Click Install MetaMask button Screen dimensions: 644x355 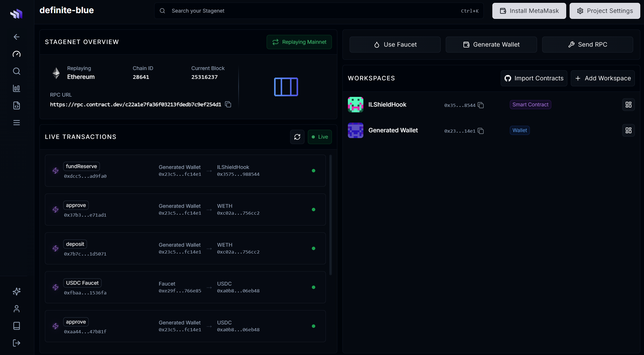(x=529, y=11)
